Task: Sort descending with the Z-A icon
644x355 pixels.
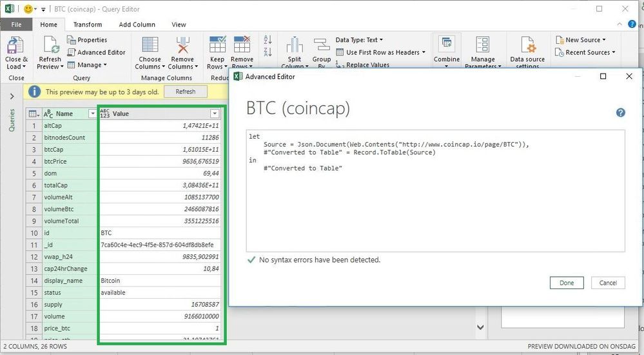Action: [x=268, y=52]
